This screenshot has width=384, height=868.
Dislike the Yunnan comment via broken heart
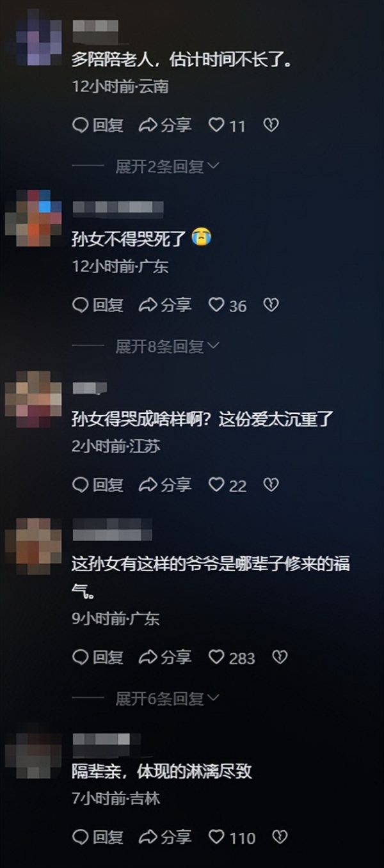click(x=271, y=125)
